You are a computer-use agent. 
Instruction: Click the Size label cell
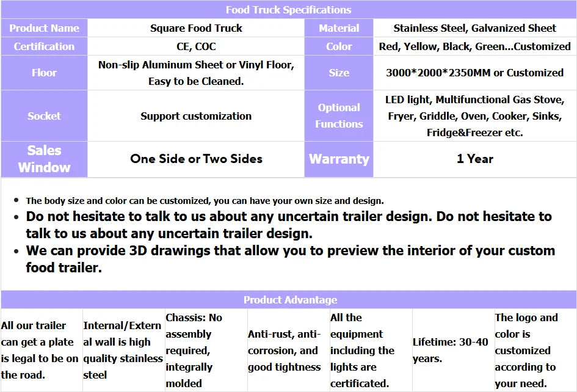click(339, 72)
